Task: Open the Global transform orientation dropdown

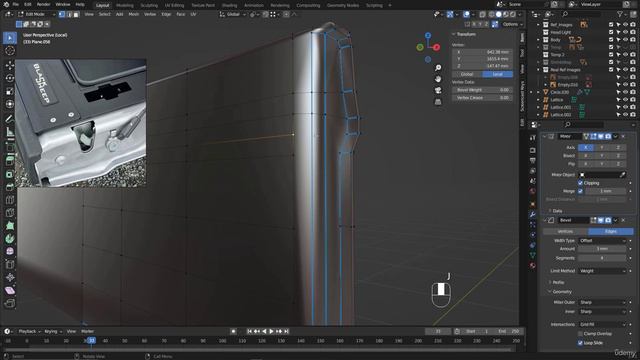Action: click(x=233, y=14)
